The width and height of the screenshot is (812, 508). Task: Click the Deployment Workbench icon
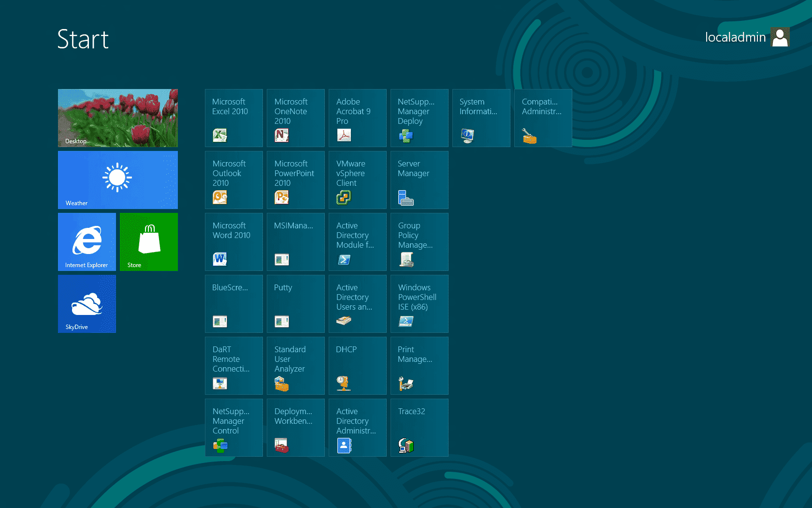click(282, 445)
